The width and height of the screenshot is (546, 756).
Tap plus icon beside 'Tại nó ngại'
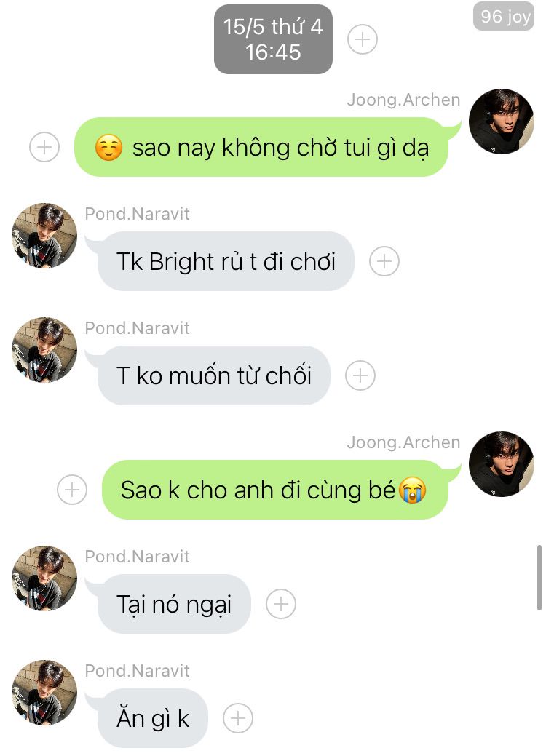[x=281, y=604]
